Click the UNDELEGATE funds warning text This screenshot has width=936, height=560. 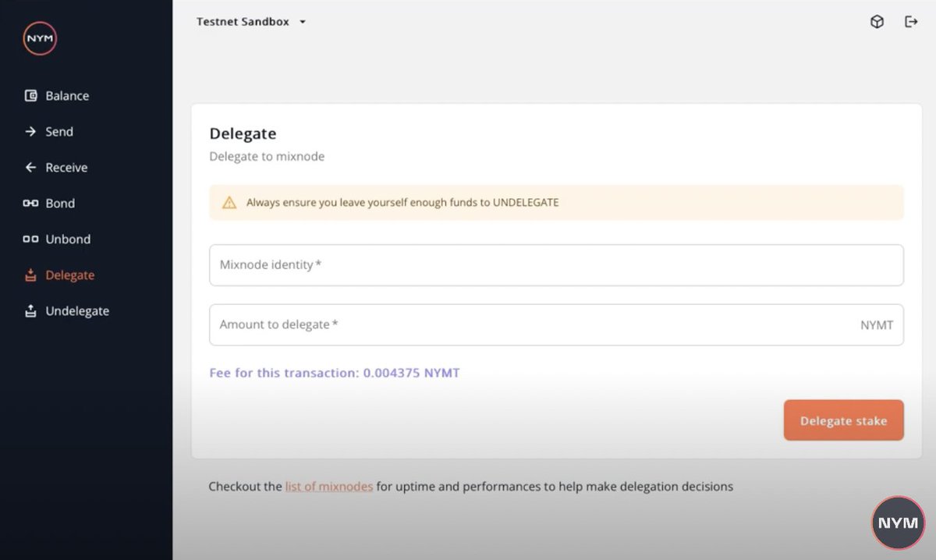[402, 203]
